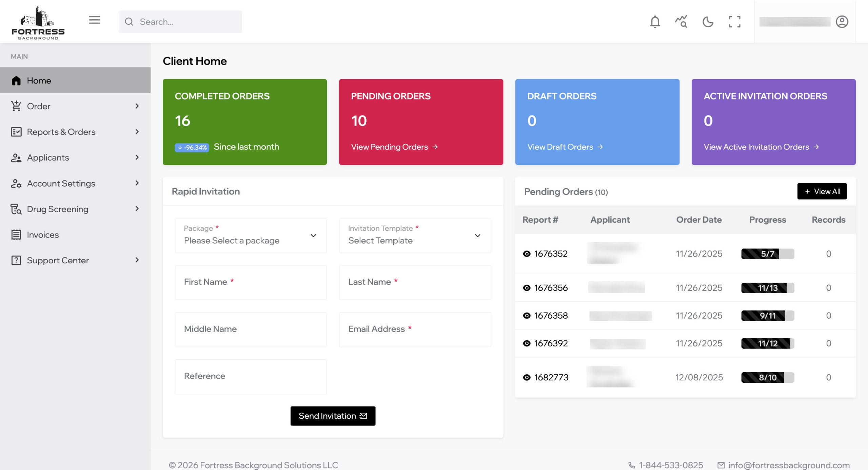Click the 11/13 progress bar

pos(767,288)
